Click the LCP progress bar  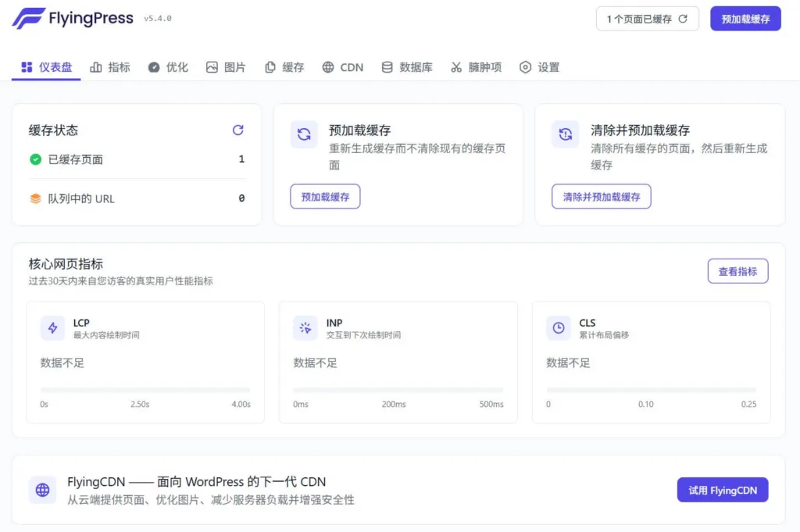pyautogui.click(x=145, y=390)
